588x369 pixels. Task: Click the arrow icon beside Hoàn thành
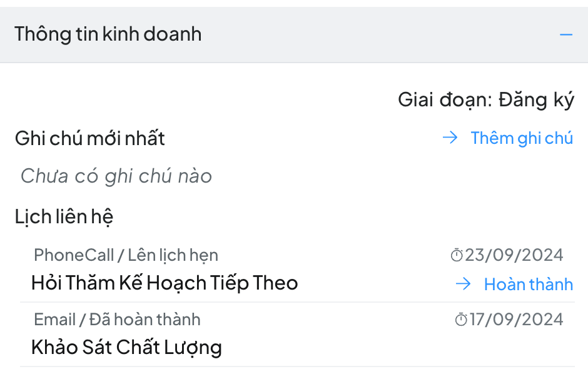point(464,285)
